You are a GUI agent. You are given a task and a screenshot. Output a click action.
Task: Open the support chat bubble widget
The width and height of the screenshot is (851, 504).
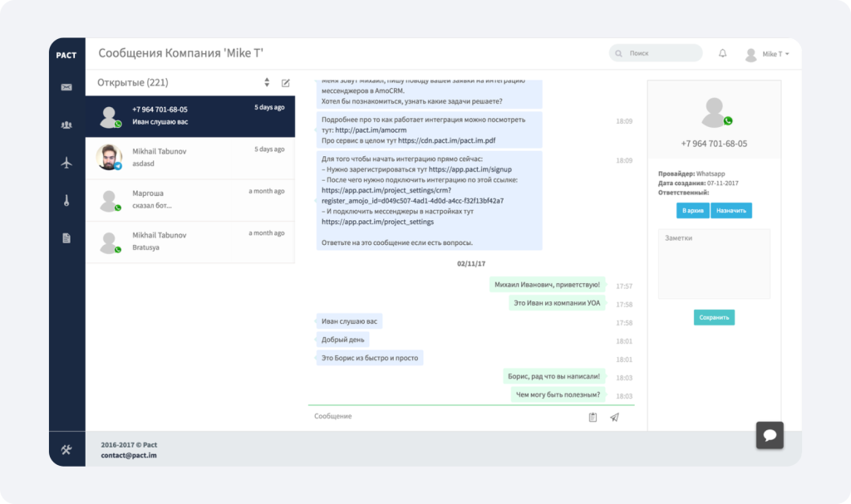770,435
